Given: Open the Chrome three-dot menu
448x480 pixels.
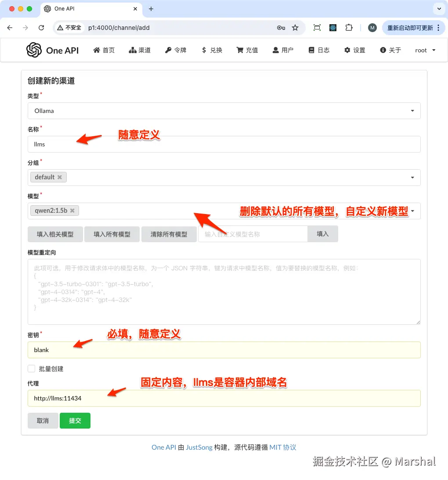Looking at the screenshot, I should coord(438,28).
